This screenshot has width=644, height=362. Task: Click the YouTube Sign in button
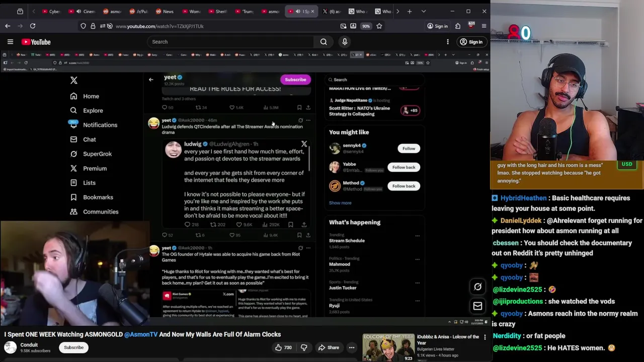coord(471,42)
